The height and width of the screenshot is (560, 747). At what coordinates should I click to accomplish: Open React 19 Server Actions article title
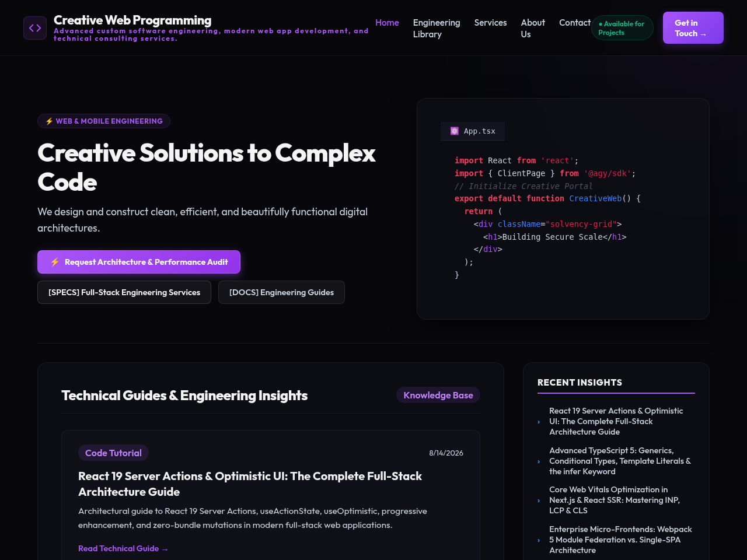coord(250,484)
